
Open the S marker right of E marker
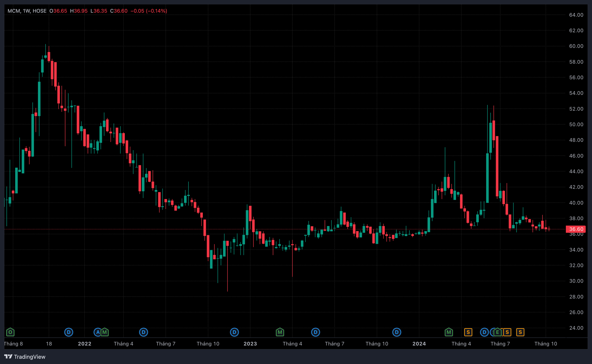pyautogui.click(x=507, y=332)
